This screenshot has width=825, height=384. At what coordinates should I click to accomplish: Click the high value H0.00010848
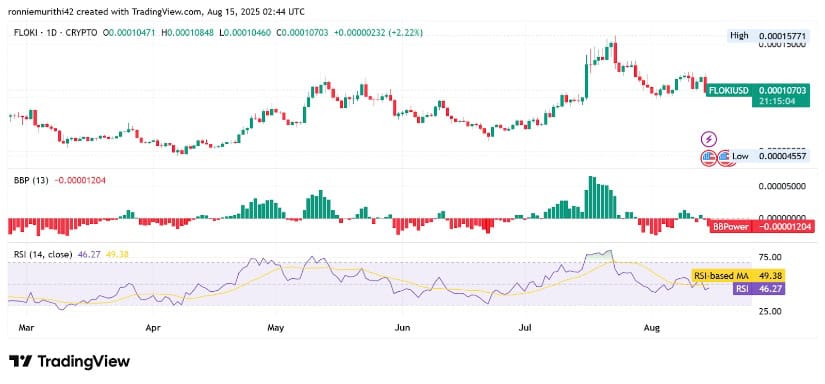pos(187,33)
